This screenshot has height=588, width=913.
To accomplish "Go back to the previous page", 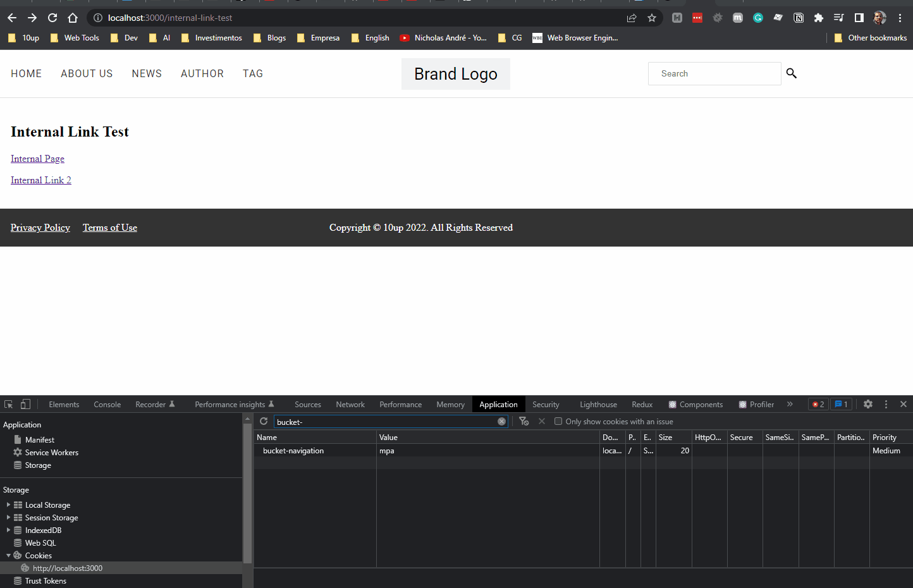I will 12,18.
